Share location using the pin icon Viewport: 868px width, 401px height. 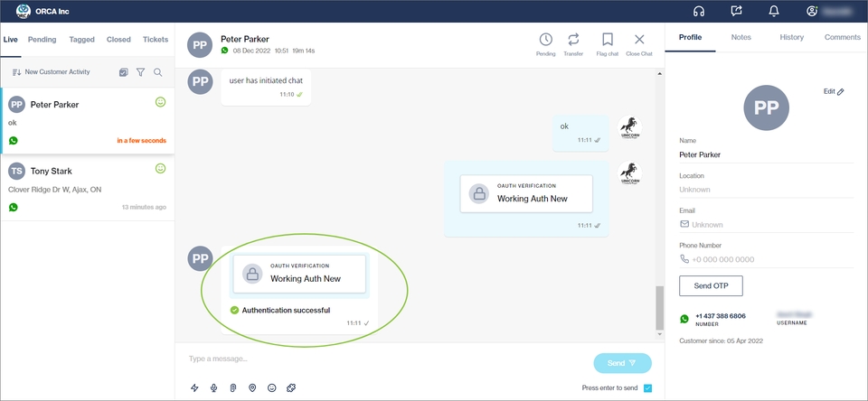(x=252, y=387)
